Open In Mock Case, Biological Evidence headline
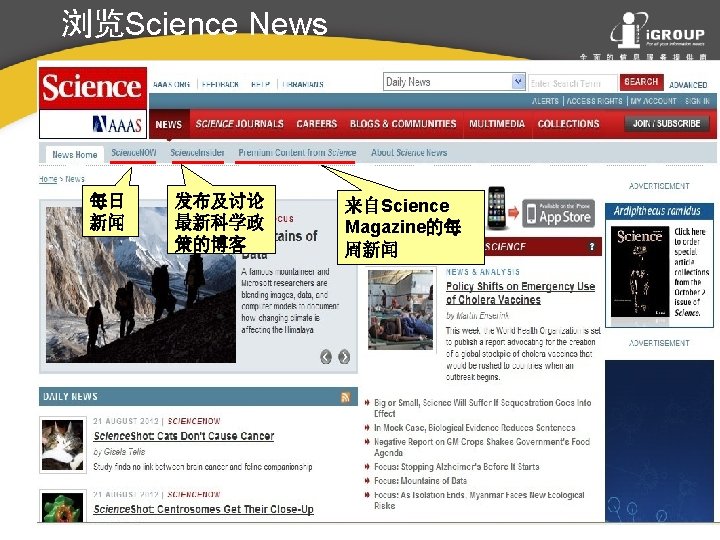720x540 pixels. pos(474,428)
